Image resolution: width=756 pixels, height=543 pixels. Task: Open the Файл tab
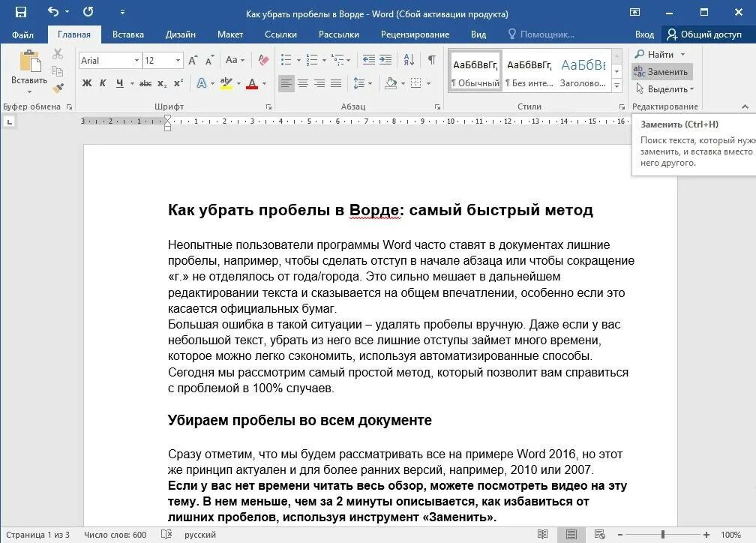(x=22, y=34)
